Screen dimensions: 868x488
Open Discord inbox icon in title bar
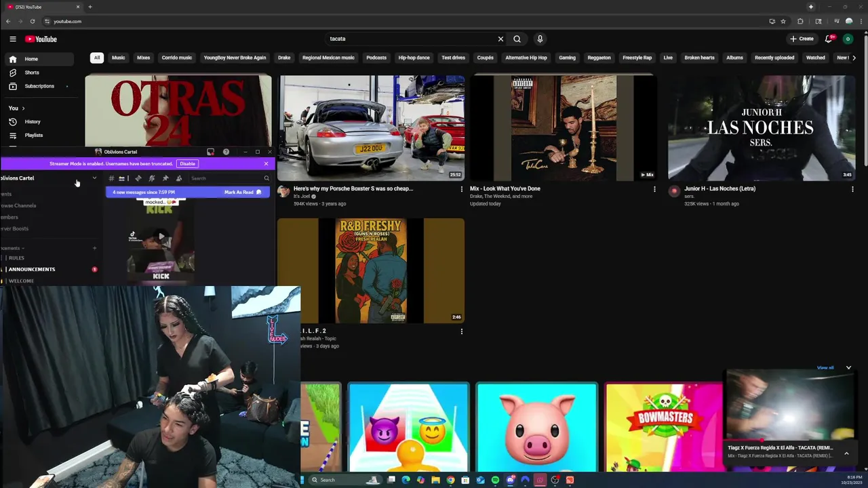point(210,152)
